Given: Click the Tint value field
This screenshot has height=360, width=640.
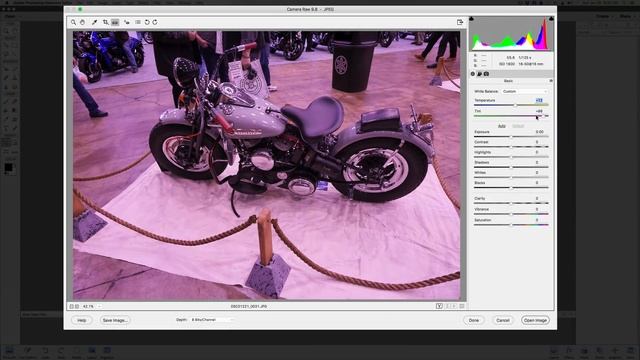Looking at the screenshot, I should (x=539, y=111).
